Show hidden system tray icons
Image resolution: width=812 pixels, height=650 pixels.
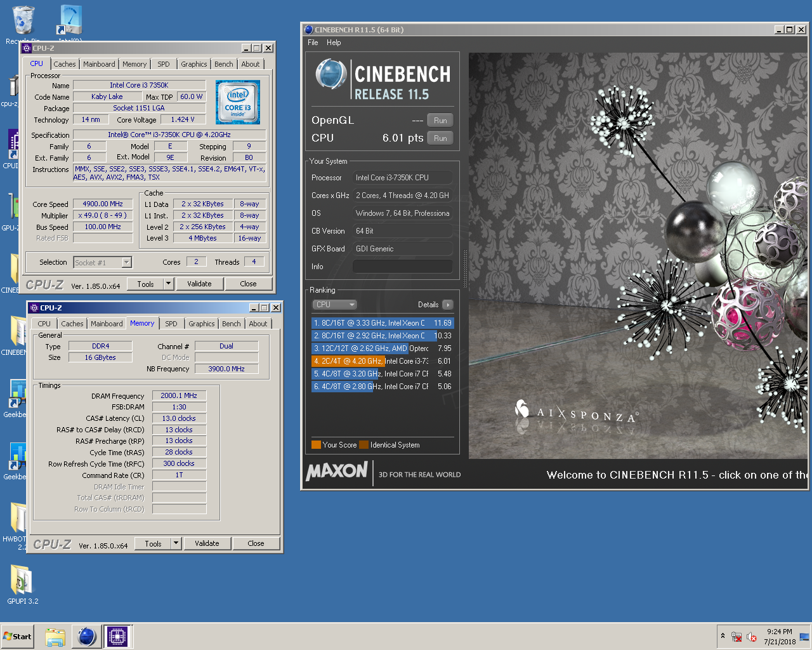coord(722,636)
